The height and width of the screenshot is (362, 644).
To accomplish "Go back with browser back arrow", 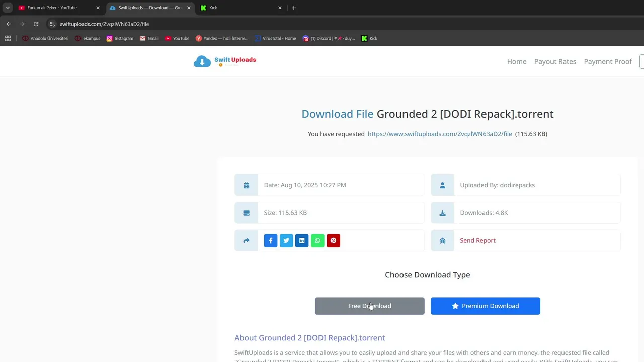I will pyautogui.click(x=9, y=24).
